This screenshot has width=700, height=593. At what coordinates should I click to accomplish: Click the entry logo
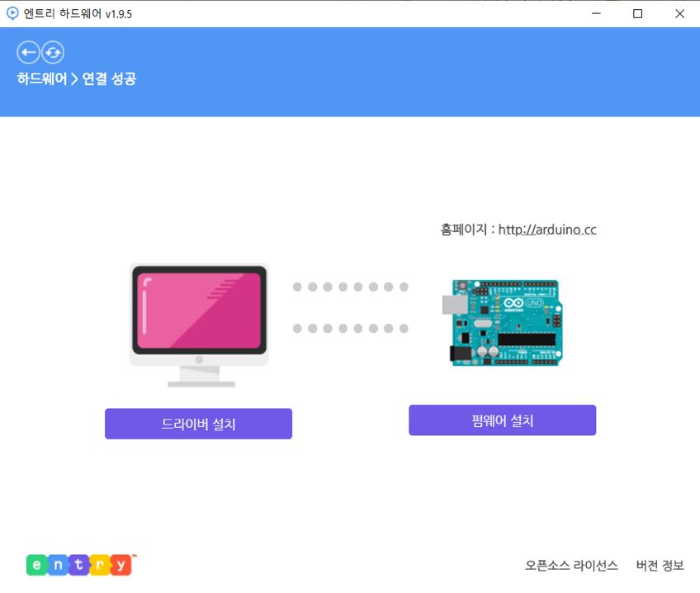(81, 565)
